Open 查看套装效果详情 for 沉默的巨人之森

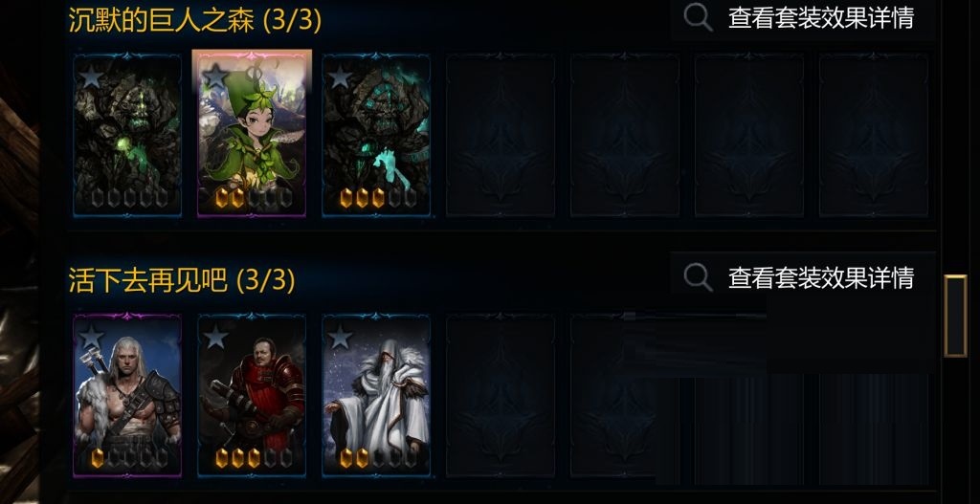820,17
